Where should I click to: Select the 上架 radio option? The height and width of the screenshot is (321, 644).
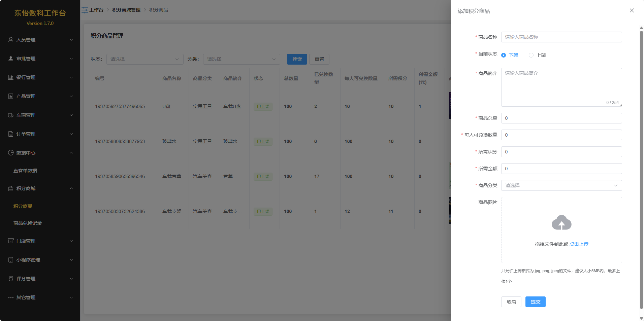[x=531, y=55]
